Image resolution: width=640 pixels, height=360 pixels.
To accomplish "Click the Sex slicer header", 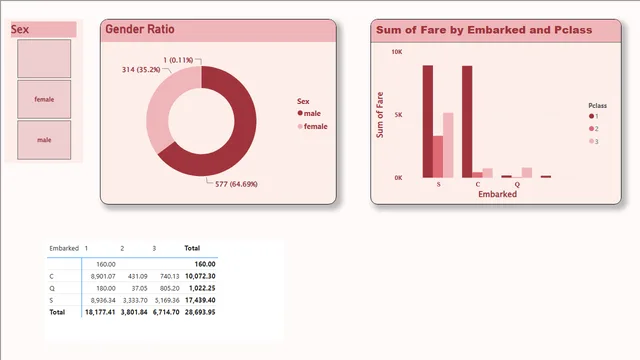I will [43, 29].
